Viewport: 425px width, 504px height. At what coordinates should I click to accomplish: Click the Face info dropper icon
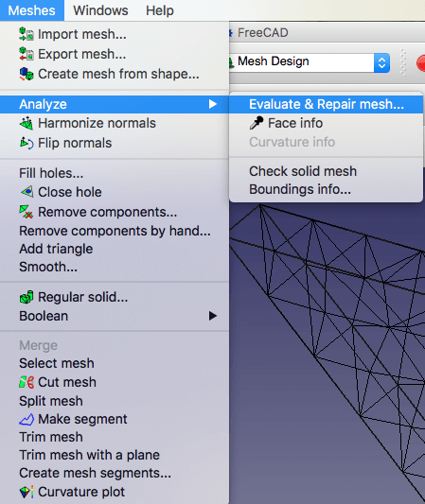pos(257,123)
